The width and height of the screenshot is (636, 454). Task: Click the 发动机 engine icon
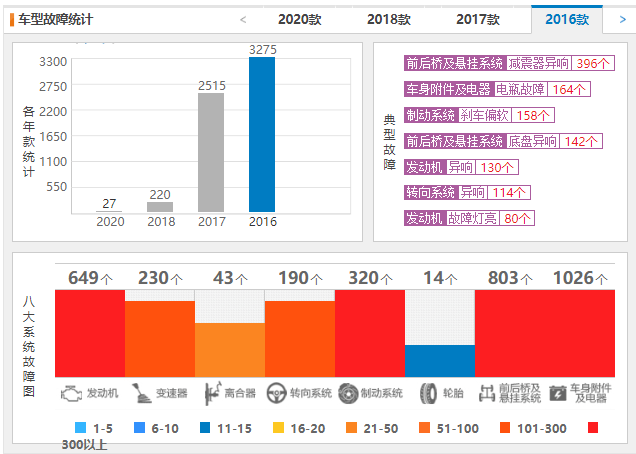click(x=71, y=394)
